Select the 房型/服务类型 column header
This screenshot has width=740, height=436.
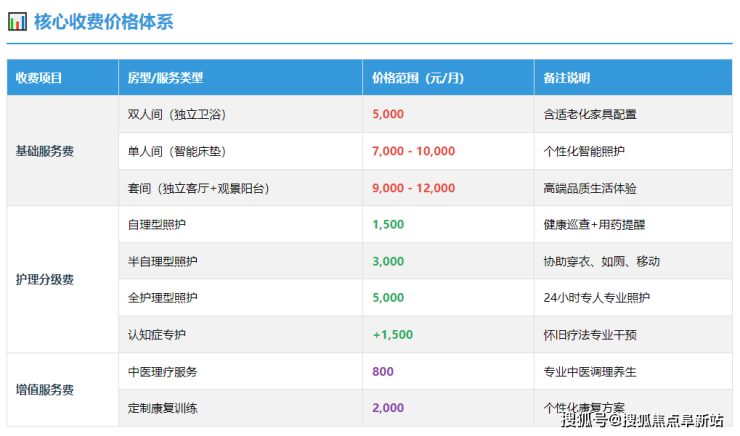pos(165,78)
